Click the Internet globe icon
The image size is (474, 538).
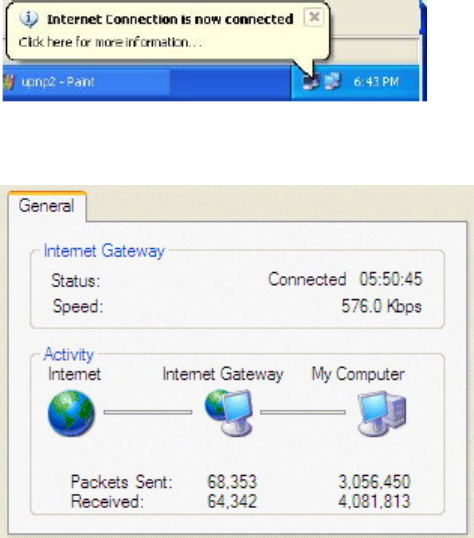(x=71, y=413)
